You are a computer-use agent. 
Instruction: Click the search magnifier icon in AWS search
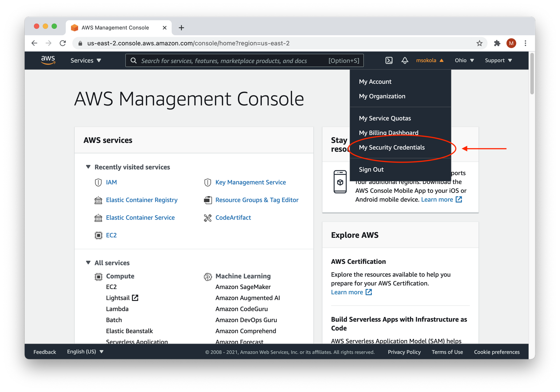click(134, 60)
